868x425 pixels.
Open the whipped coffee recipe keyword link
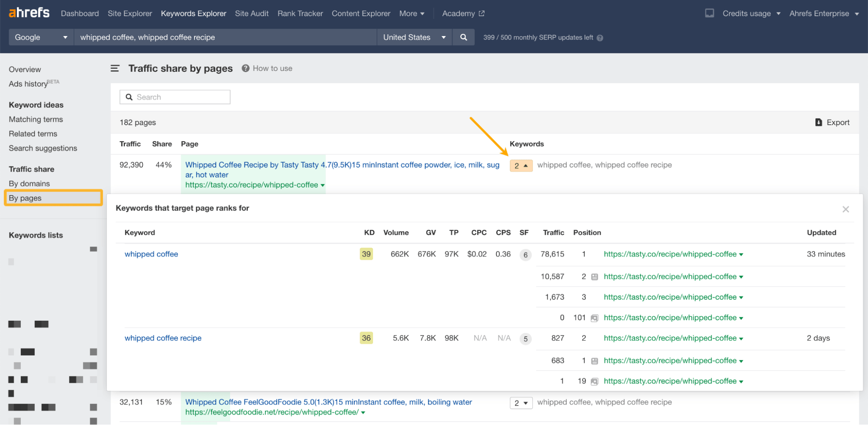[x=163, y=338]
